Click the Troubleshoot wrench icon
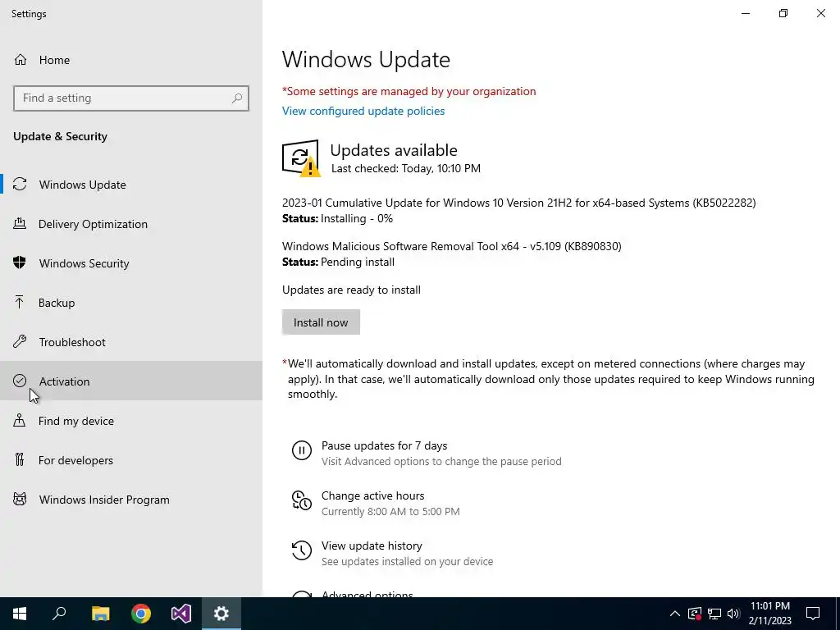This screenshot has height=630, width=840. tap(20, 341)
